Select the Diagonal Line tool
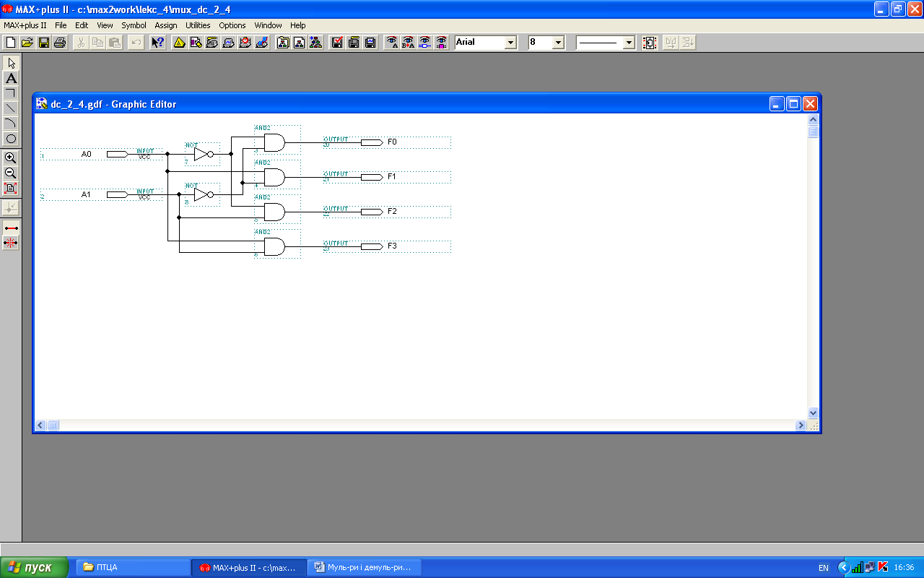This screenshot has width=924, height=578. [x=11, y=108]
